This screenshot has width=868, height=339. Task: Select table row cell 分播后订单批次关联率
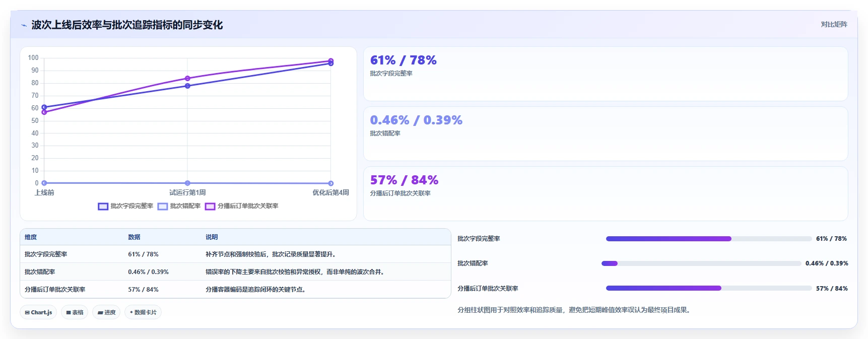click(x=55, y=290)
